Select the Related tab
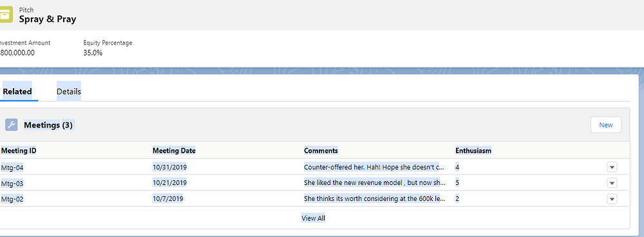644x237 pixels. coord(17,91)
